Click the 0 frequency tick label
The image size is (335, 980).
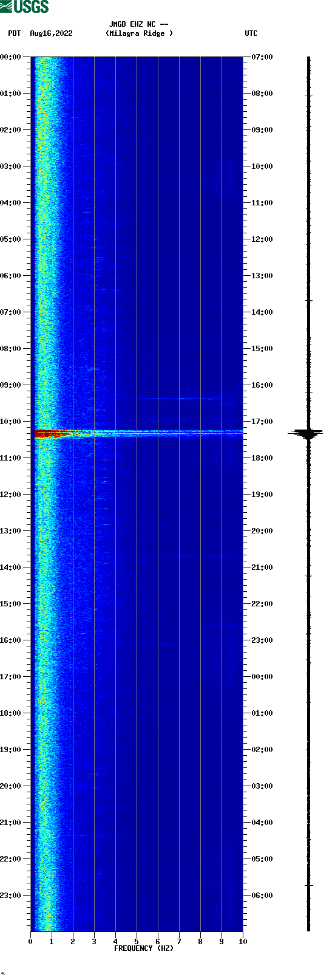point(30,942)
